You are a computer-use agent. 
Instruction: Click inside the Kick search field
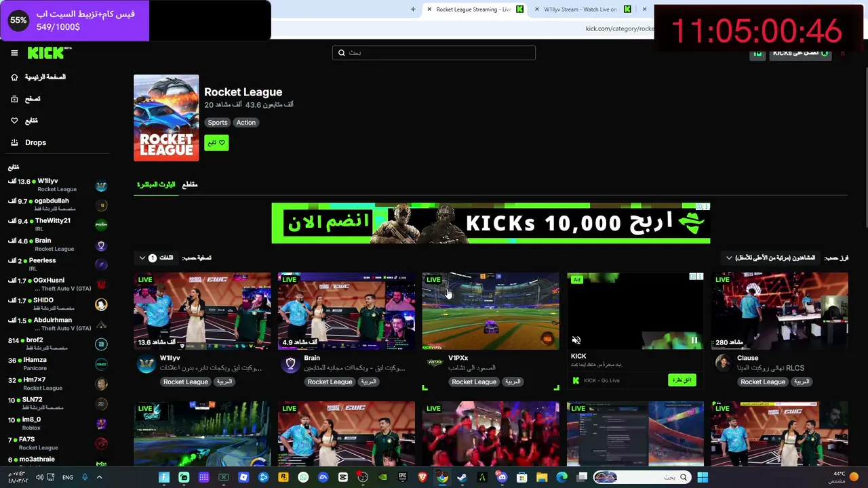[434, 53]
